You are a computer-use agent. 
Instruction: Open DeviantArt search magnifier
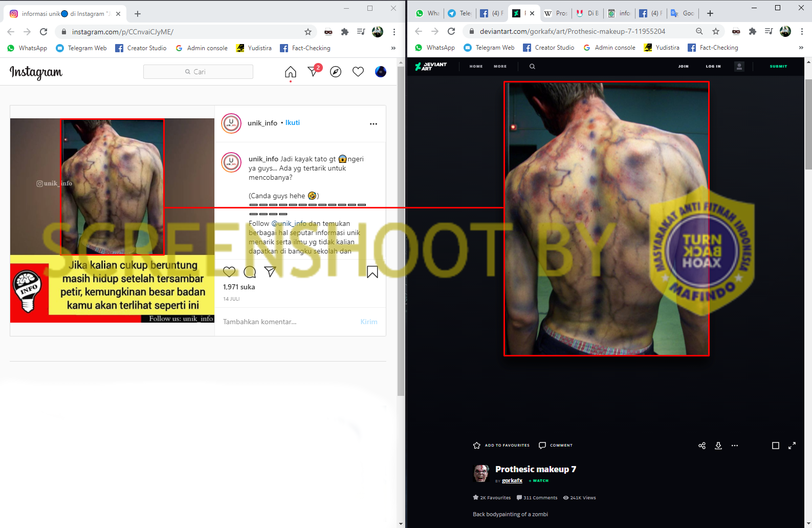pos(532,66)
